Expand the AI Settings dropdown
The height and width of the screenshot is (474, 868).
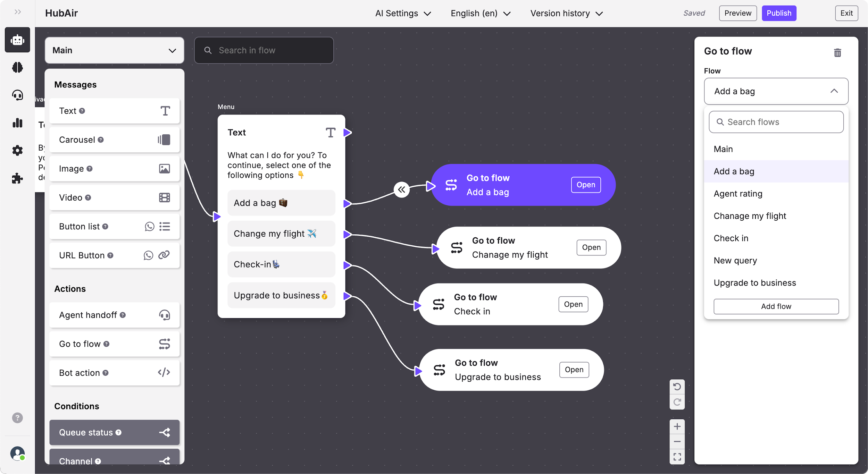pos(403,14)
